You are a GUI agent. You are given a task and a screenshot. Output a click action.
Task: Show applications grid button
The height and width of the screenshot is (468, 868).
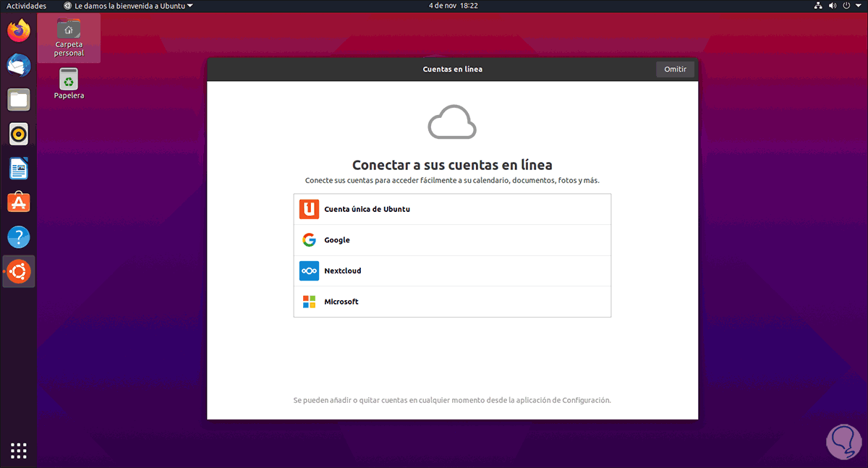pyautogui.click(x=19, y=451)
